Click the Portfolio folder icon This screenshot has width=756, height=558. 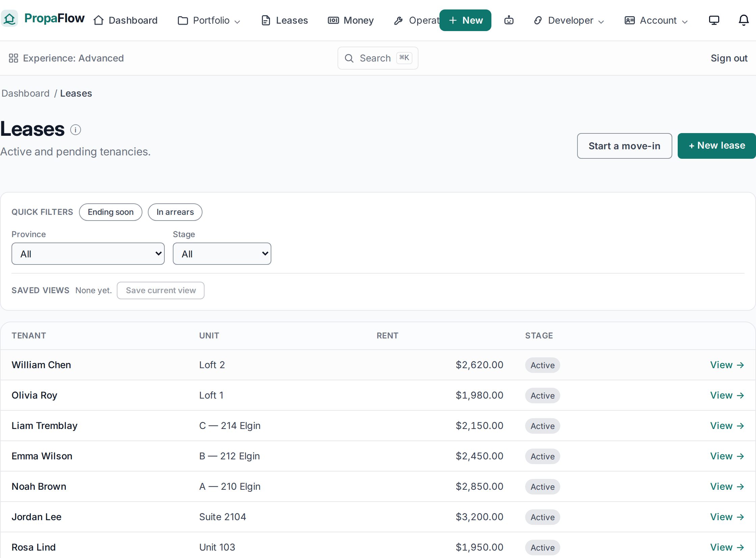click(183, 21)
